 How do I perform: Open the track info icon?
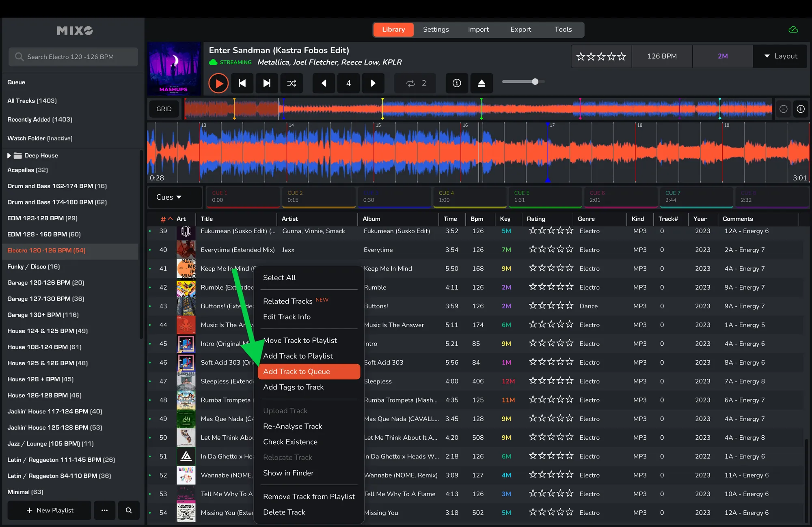coord(457,83)
